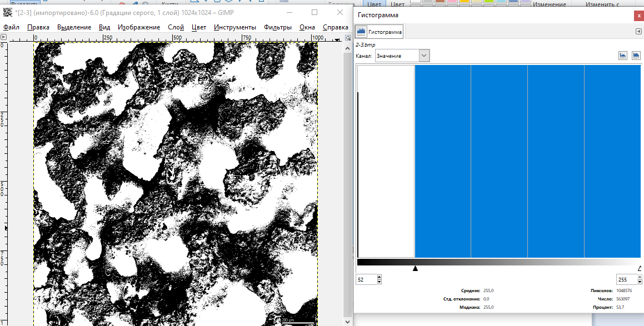Select the Гистограмма tab

click(x=380, y=32)
